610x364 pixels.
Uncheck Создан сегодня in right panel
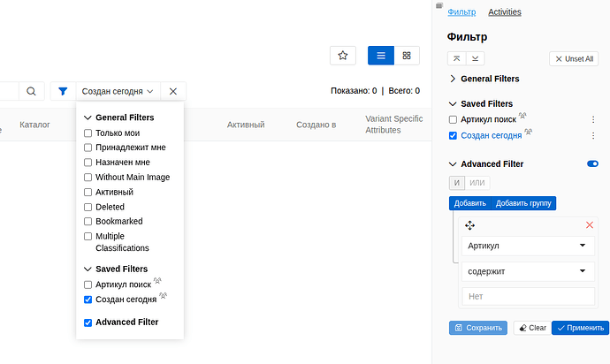(453, 136)
